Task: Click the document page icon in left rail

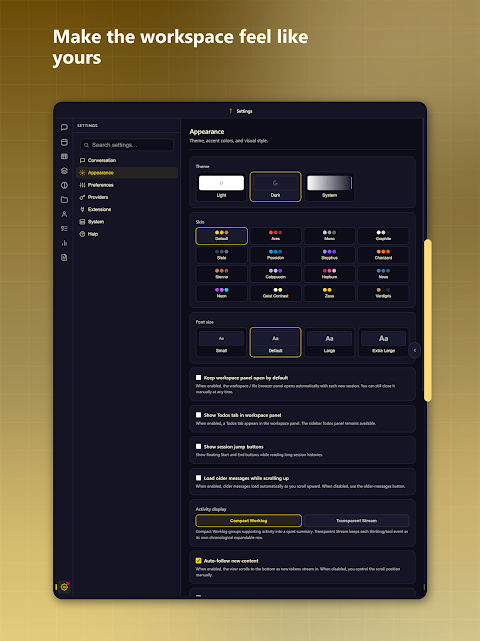Action: (64, 258)
